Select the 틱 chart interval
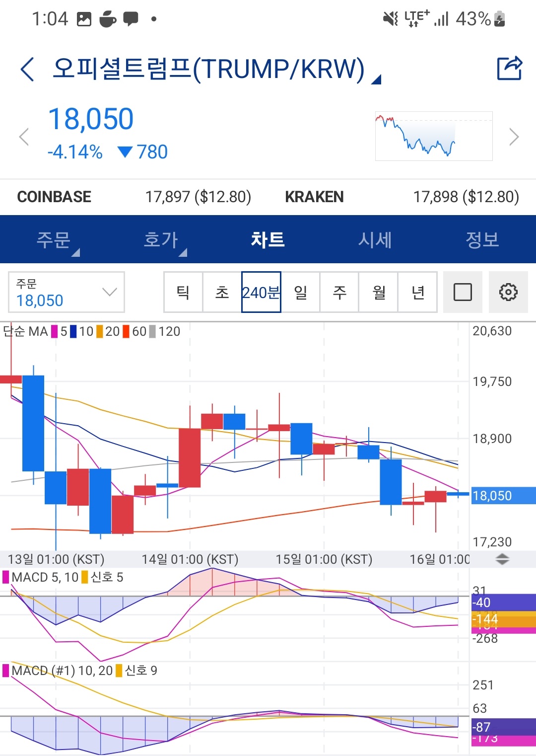The image size is (536, 756). click(x=183, y=292)
